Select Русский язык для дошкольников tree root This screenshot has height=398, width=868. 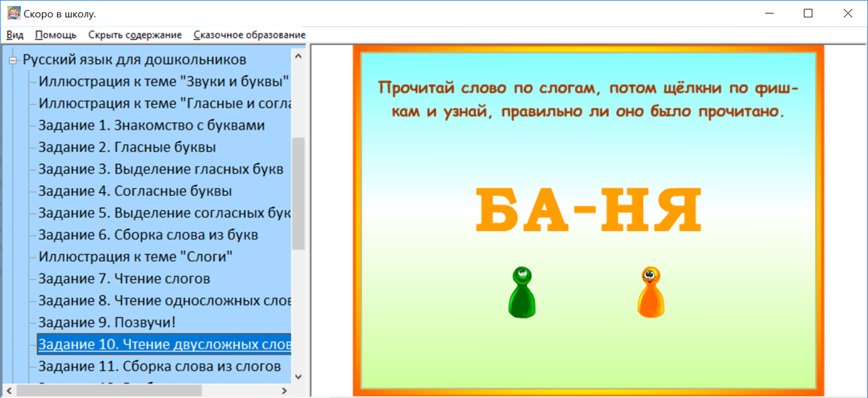click(135, 59)
